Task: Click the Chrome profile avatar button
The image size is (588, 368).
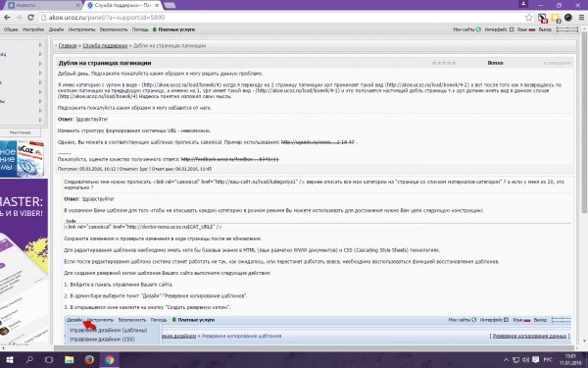Action: tap(523, 4)
